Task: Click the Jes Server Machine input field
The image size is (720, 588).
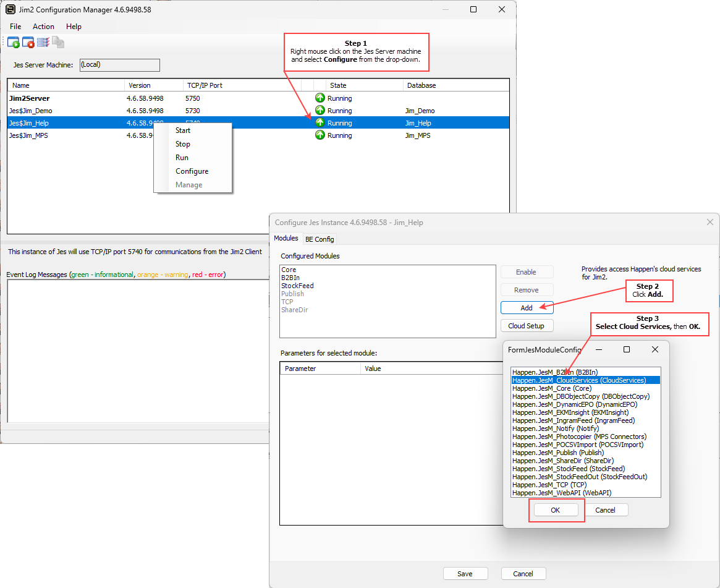Action: [119, 65]
